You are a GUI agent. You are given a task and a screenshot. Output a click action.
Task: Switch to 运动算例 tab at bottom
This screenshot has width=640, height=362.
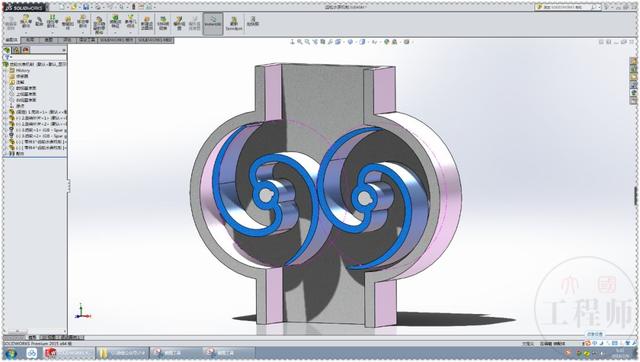tap(71, 338)
